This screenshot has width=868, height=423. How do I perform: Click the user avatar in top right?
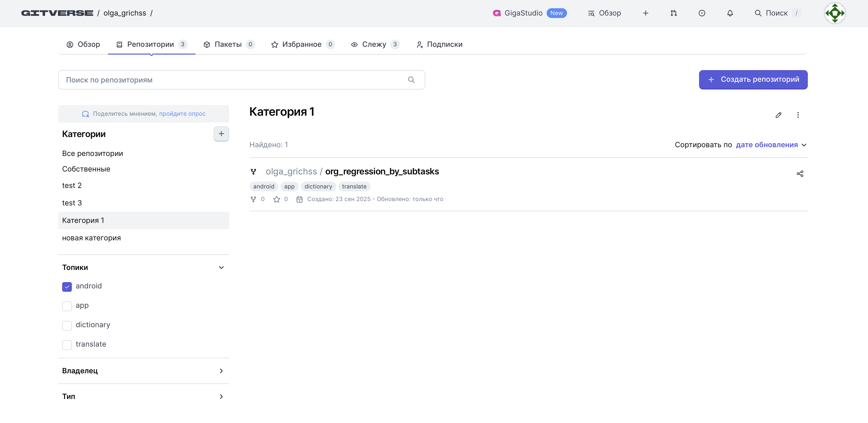[x=835, y=13]
